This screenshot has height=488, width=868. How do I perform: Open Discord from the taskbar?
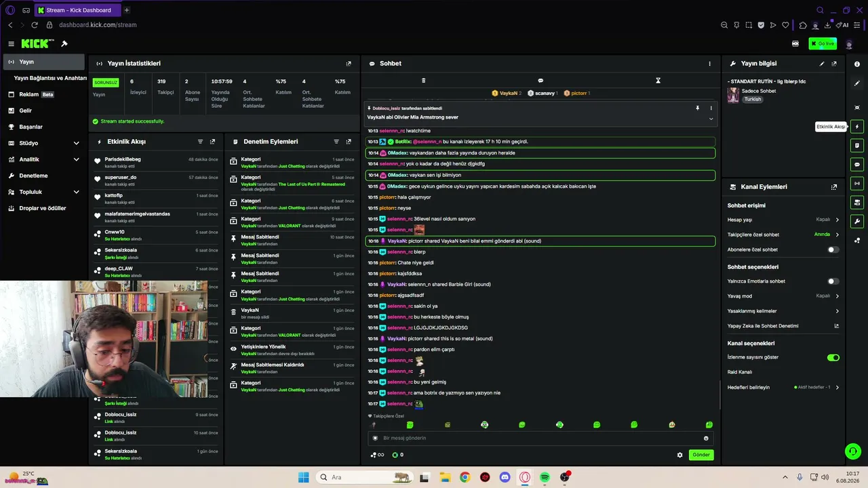[505, 477]
